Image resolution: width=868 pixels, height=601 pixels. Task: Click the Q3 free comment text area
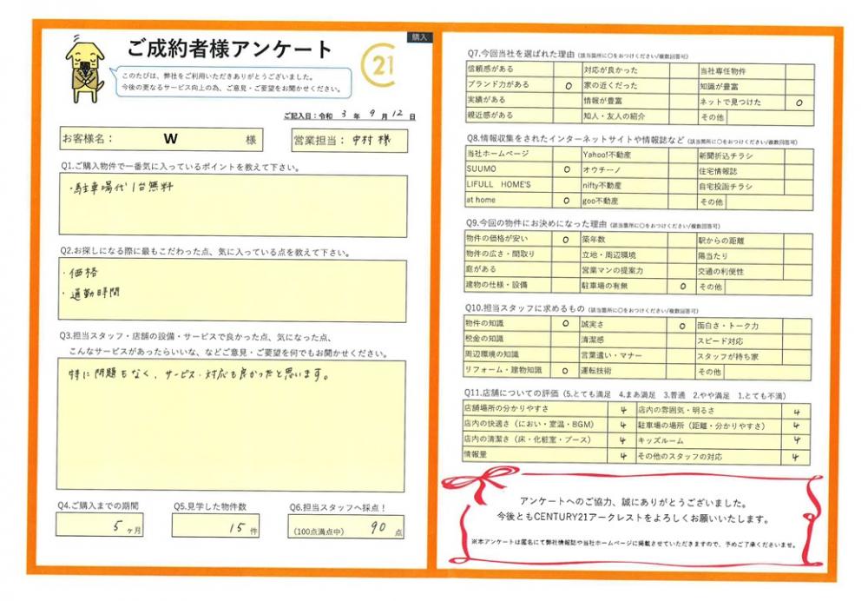[232, 424]
